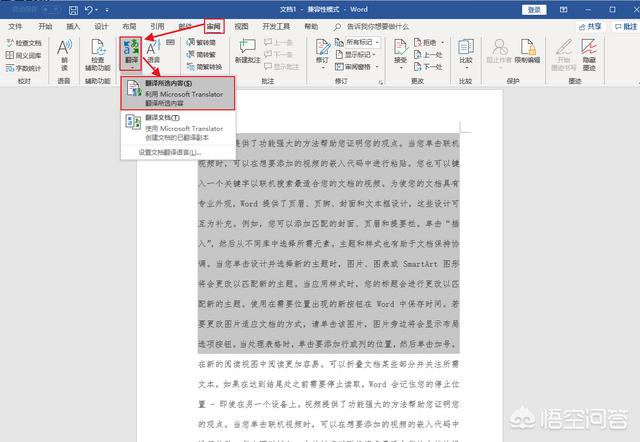Viewport: 640px width, 442px height.
Task: Open the 文件 tab
Action: point(15,27)
